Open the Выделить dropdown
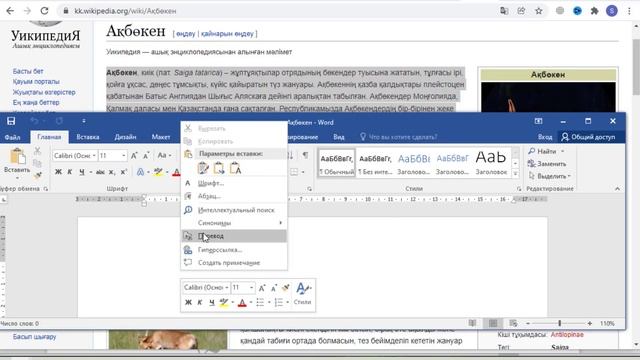 tap(550, 176)
